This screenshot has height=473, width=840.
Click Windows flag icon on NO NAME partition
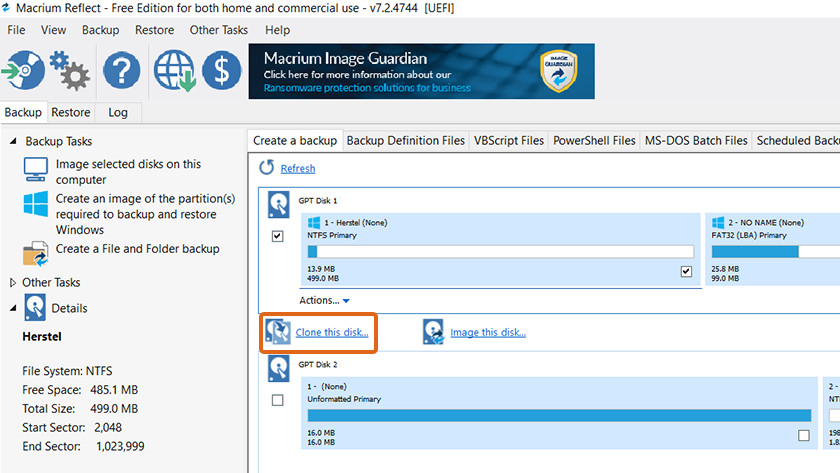pos(718,222)
